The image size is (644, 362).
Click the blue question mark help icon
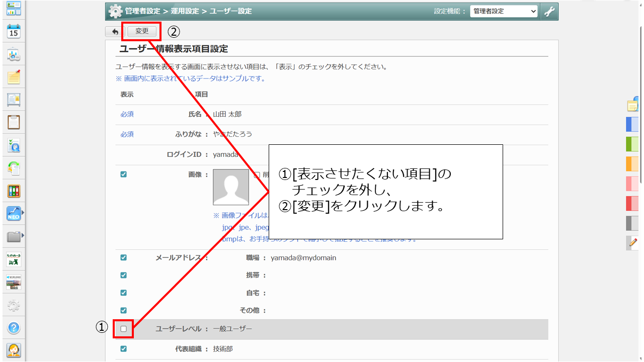(x=14, y=328)
